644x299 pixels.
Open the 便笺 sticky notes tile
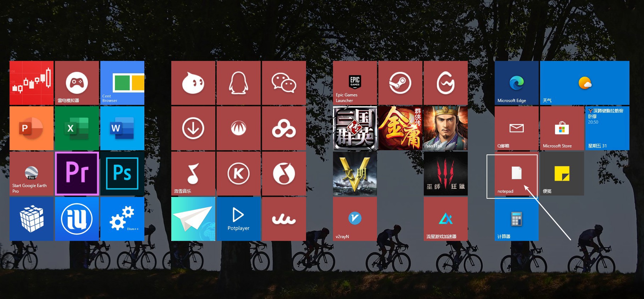pos(562,174)
